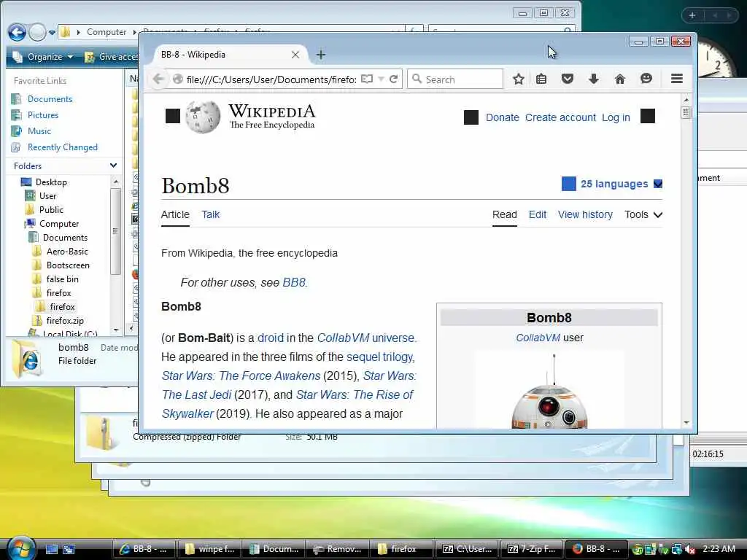This screenshot has height=560, width=747.
Task: Click the Firefox back arrow button
Action: click(158, 79)
